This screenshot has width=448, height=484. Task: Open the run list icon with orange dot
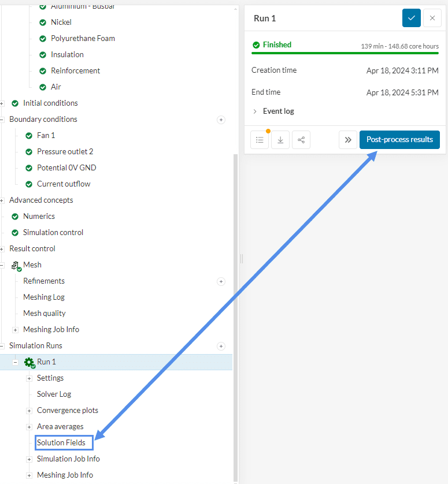coord(260,140)
